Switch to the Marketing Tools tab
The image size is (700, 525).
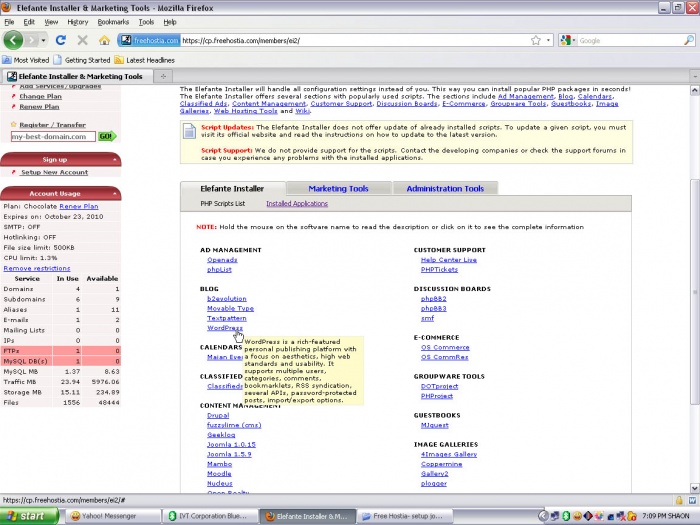tap(338, 188)
